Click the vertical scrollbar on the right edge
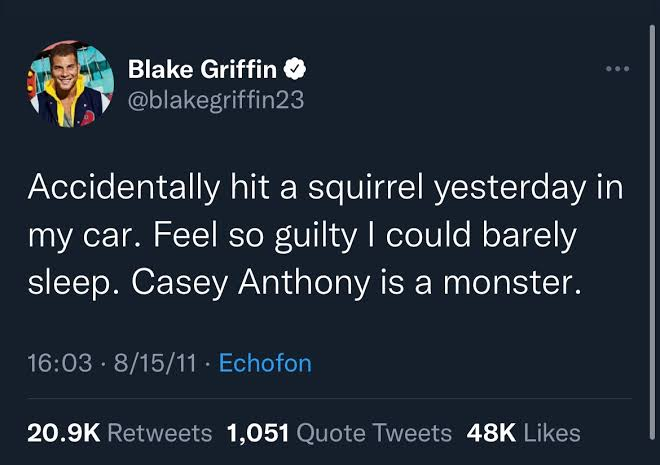 [652, 232]
